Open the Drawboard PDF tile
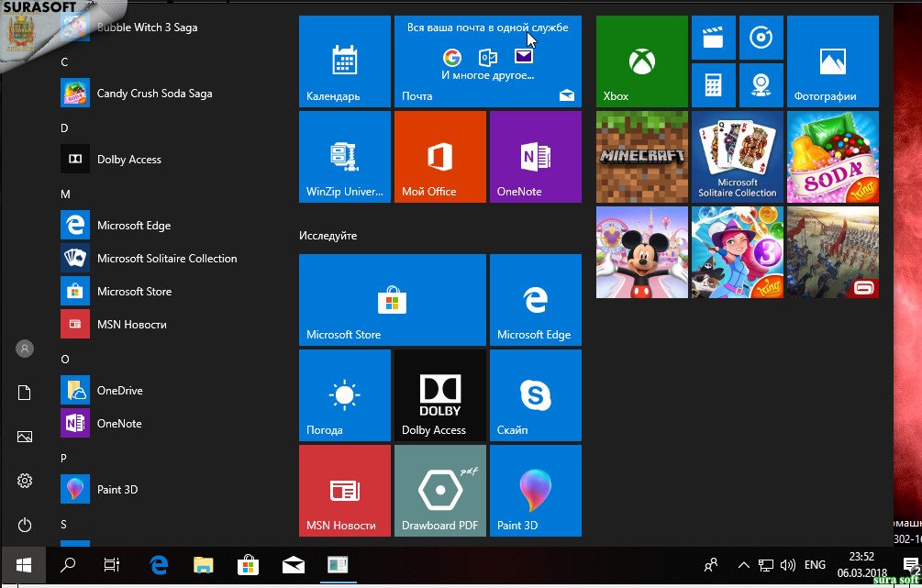 (439, 491)
